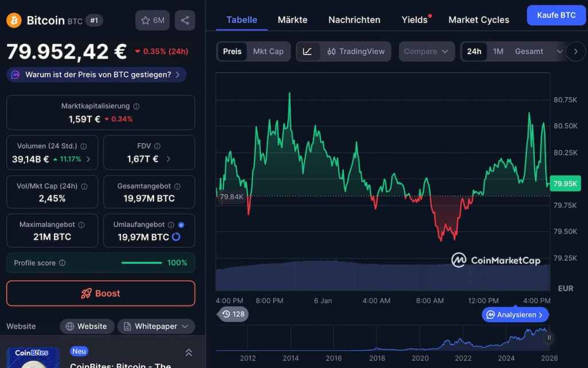Select the line chart view icon
The height and width of the screenshot is (368, 588).
pos(307,52)
